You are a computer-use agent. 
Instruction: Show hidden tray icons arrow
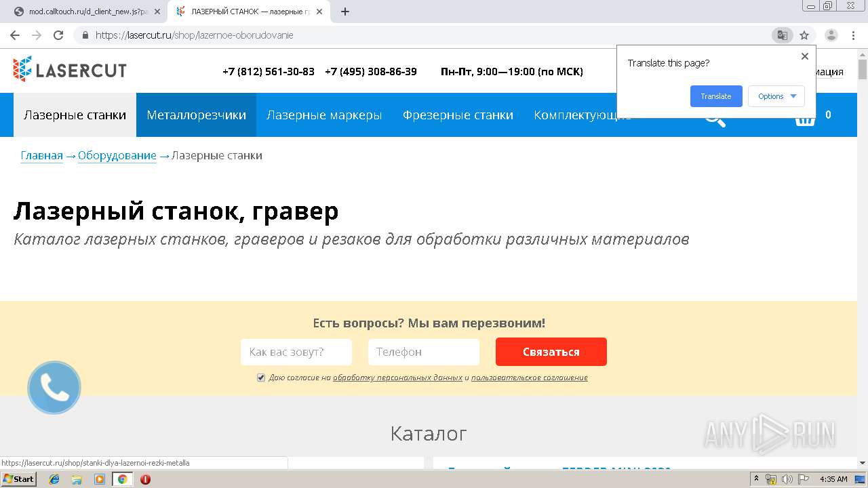click(x=757, y=479)
